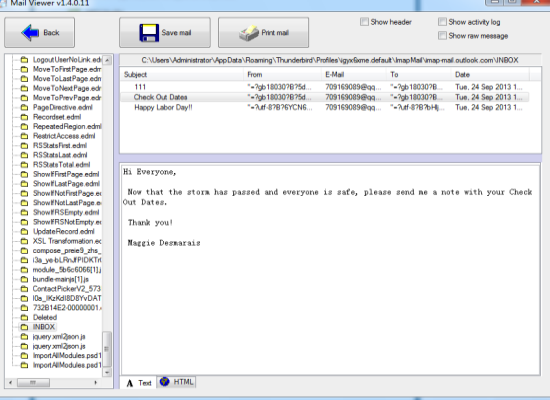Click the folder icon next to RSStatsTotal.edml

point(24,165)
